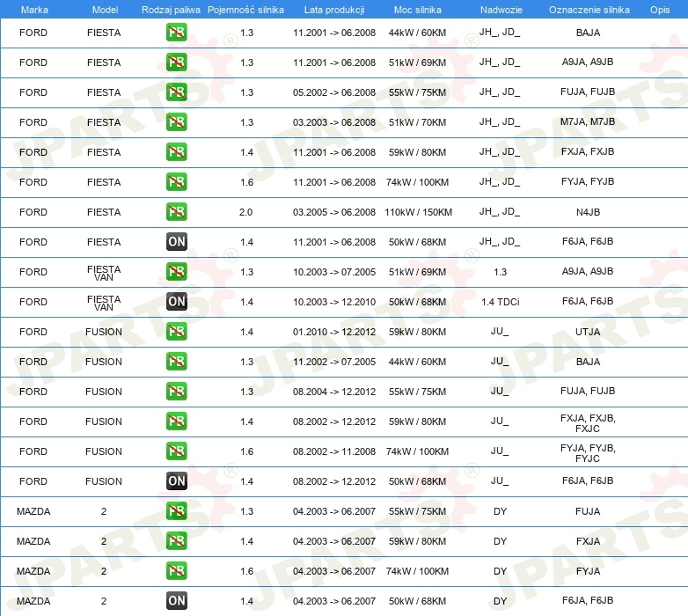Image resolution: width=688 pixels, height=616 pixels.
Task: Click date range 11.2002 -> 07.2005
Action: [x=334, y=362]
